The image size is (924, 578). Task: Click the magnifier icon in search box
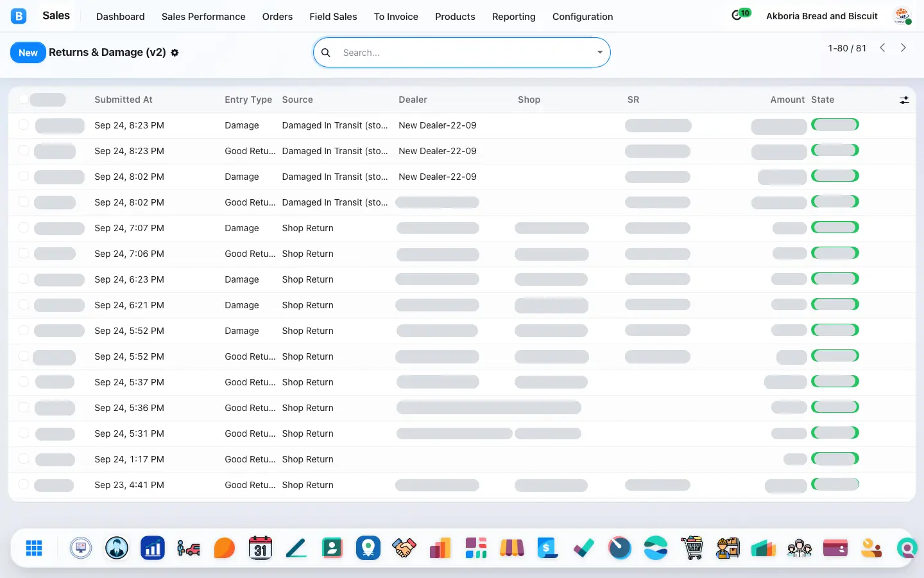coord(326,53)
